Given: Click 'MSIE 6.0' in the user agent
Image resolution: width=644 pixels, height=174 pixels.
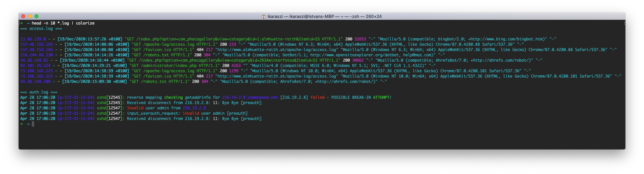Looking at the screenshot, I should coord(320,66).
